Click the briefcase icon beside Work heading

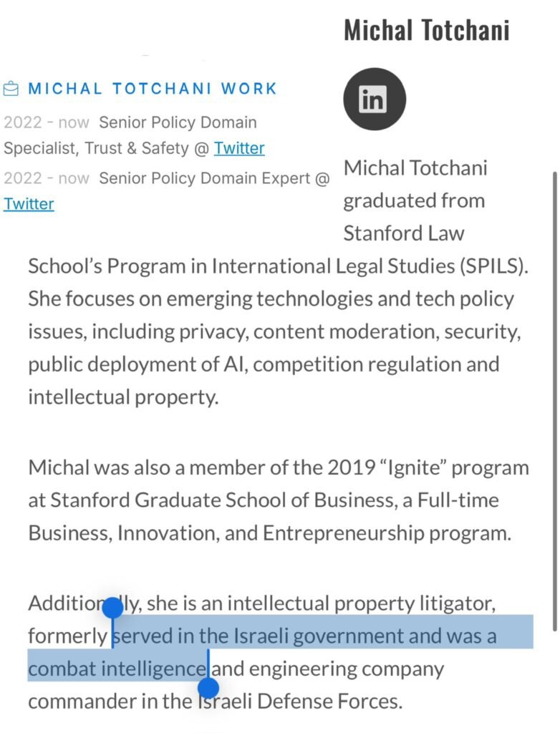click(x=11, y=88)
